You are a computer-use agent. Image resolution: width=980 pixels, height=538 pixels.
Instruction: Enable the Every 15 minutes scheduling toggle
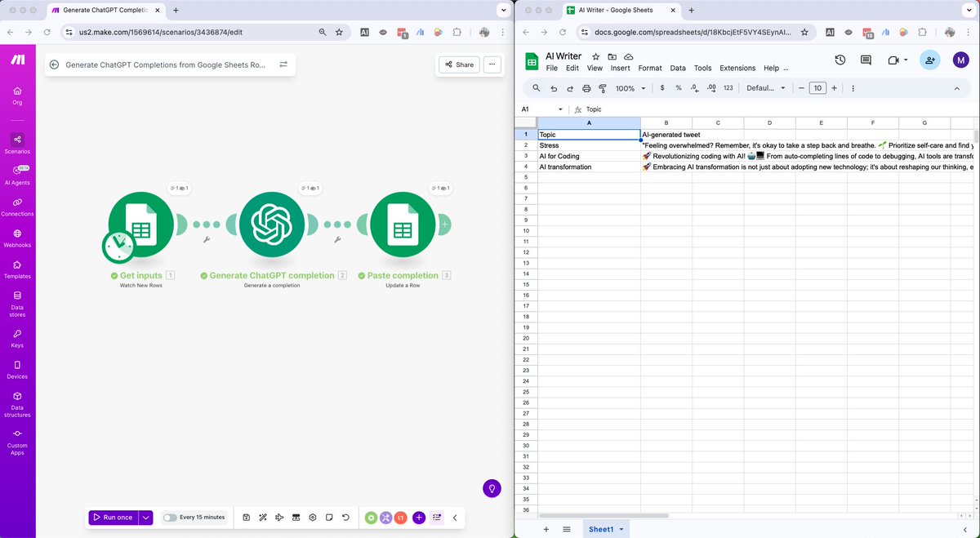pos(171,517)
